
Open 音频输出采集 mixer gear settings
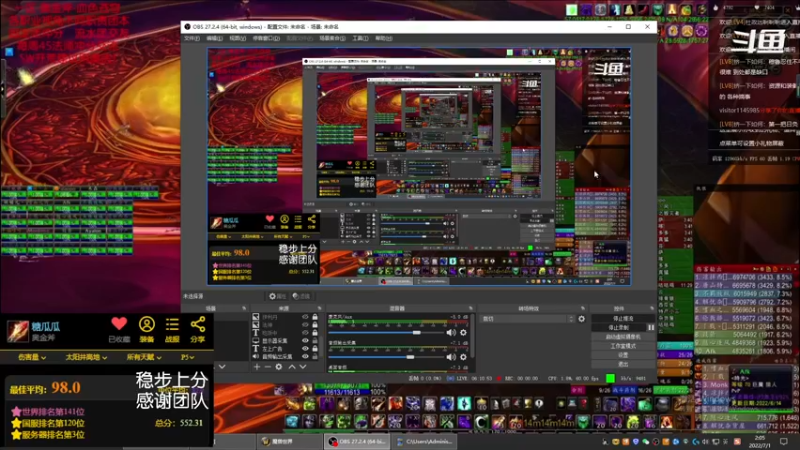tap(463, 357)
